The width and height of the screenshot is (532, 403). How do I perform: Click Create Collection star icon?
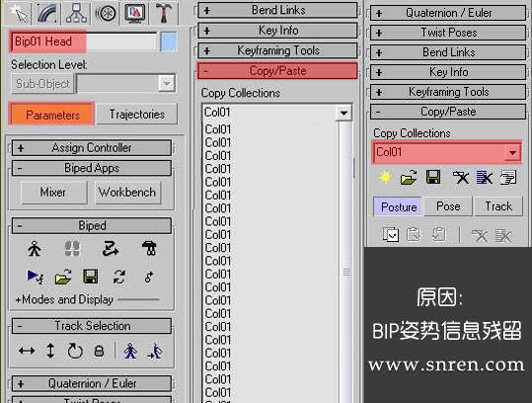tap(385, 177)
